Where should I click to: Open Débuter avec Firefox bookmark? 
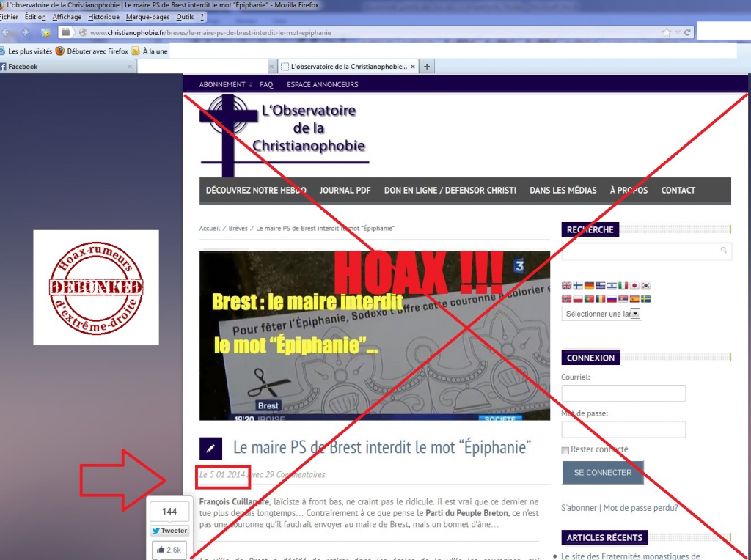click(x=92, y=51)
